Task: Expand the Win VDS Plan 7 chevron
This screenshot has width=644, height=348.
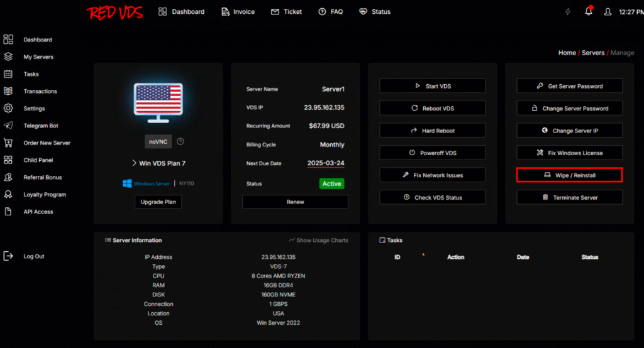Action: (135, 163)
